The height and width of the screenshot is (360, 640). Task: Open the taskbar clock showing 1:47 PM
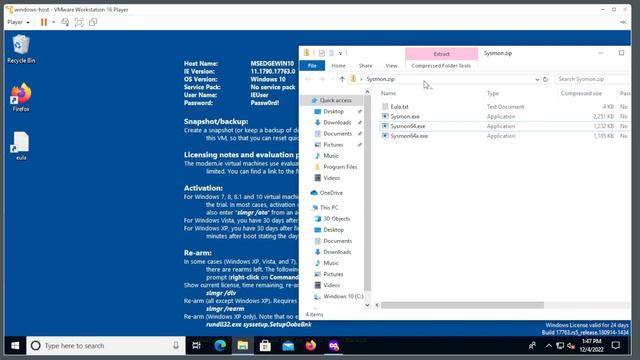tap(591, 346)
